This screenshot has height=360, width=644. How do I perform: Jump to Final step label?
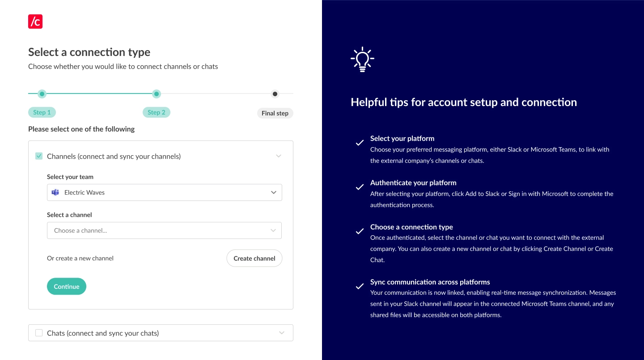click(x=275, y=113)
